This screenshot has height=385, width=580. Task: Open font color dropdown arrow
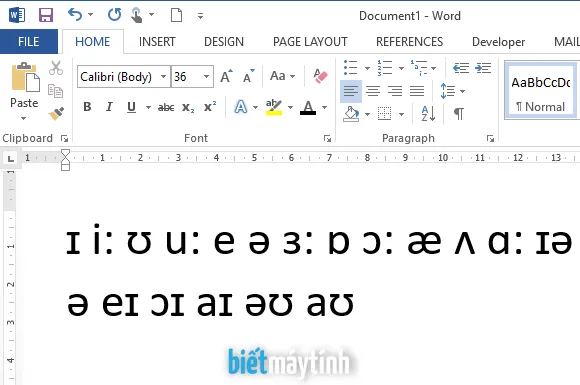(x=324, y=108)
